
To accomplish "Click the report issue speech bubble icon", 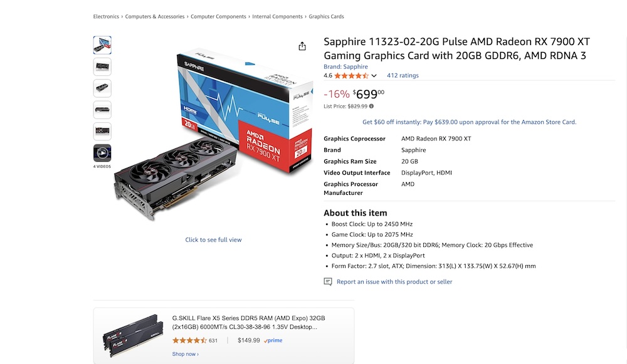I will point(328,282).
